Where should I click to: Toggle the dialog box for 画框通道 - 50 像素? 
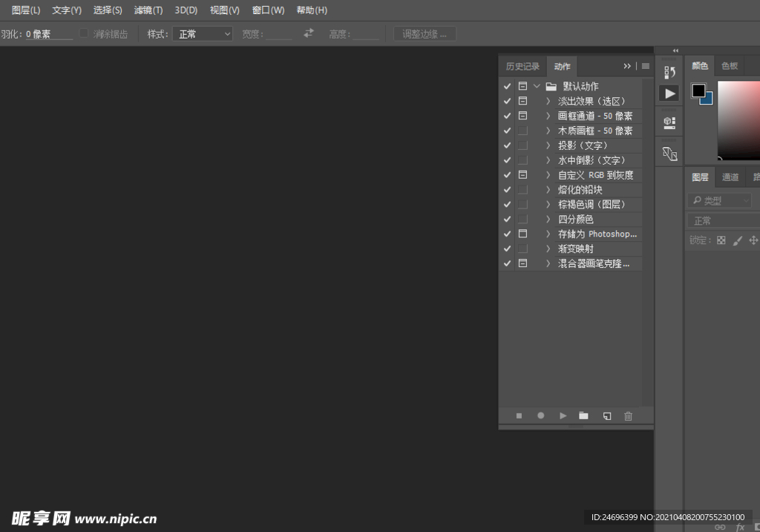coord(523,115)
